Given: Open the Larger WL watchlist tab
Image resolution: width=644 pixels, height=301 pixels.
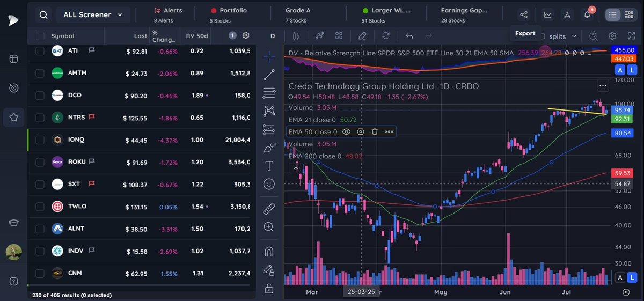Looking at the screenshot, I should click(x=386, y=15).
